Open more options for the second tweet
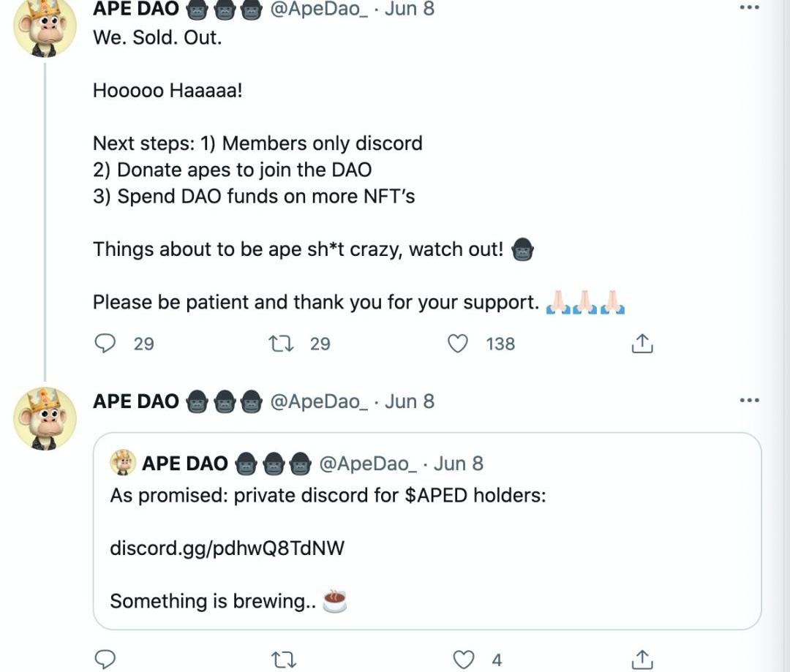The image size is (790, 672). tap(749, 401)
